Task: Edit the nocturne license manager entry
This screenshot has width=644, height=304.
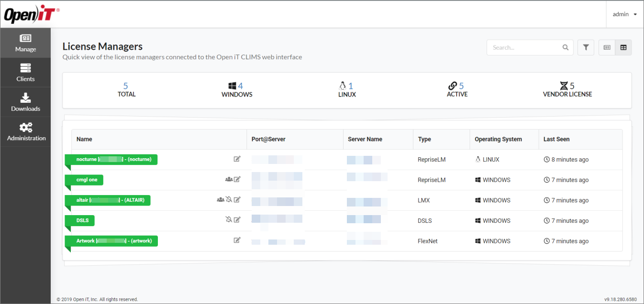Action: point(237,159)
